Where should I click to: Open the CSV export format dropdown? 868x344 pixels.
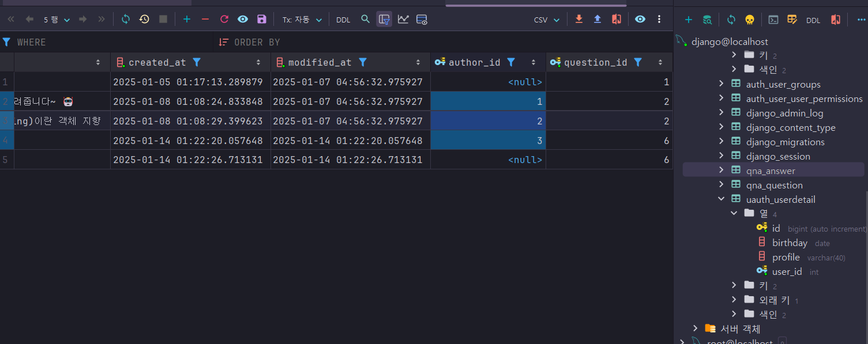pyautogui.click(x=547, y=20)
